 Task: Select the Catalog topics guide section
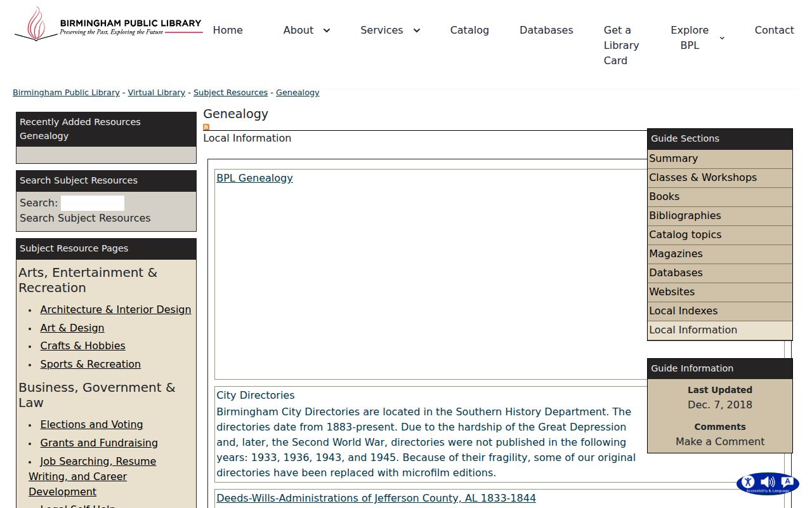[720, 235]
